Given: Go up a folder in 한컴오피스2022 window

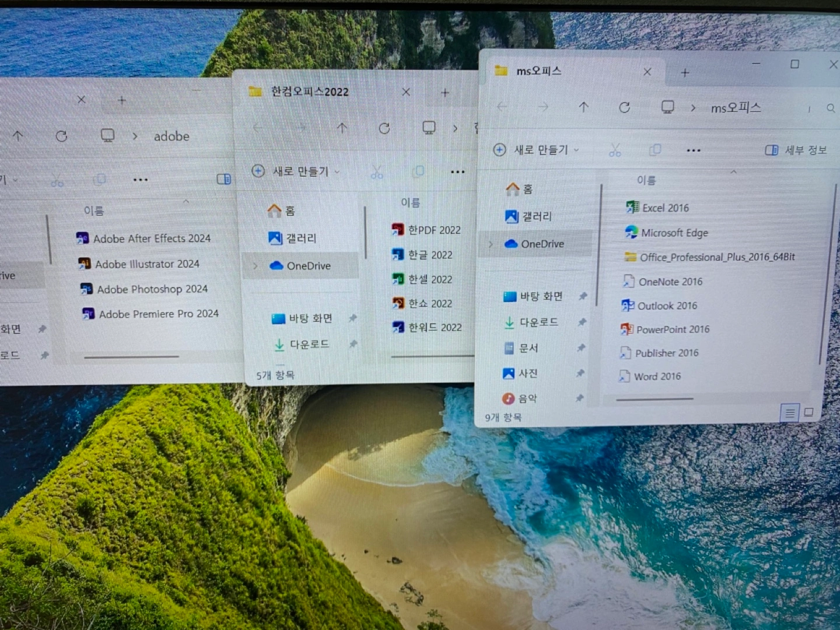Looking at the screenshot, I should (342, 128).
